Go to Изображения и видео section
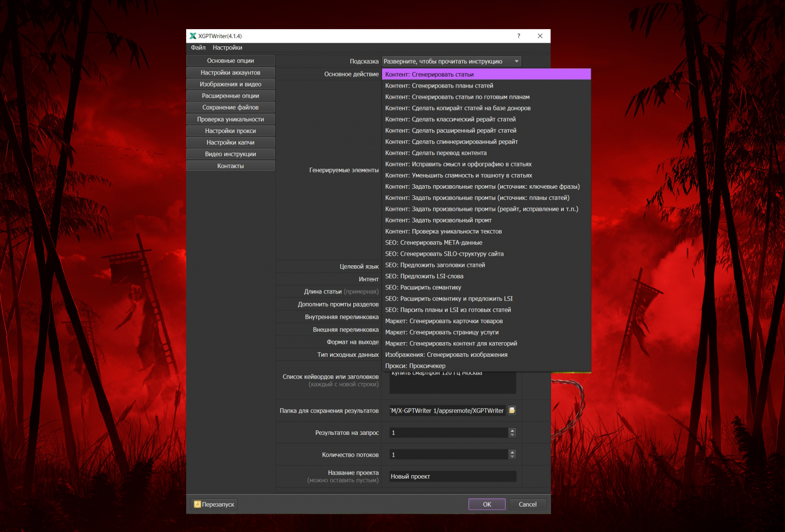The height and width of the screenshot is (532, 785). [x=230, y=84]
